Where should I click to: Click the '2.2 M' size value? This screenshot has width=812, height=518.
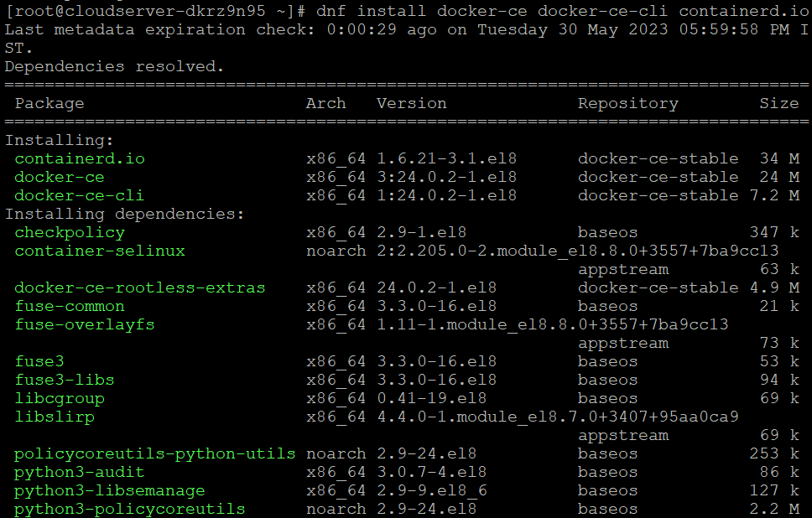tap(775, 510)
